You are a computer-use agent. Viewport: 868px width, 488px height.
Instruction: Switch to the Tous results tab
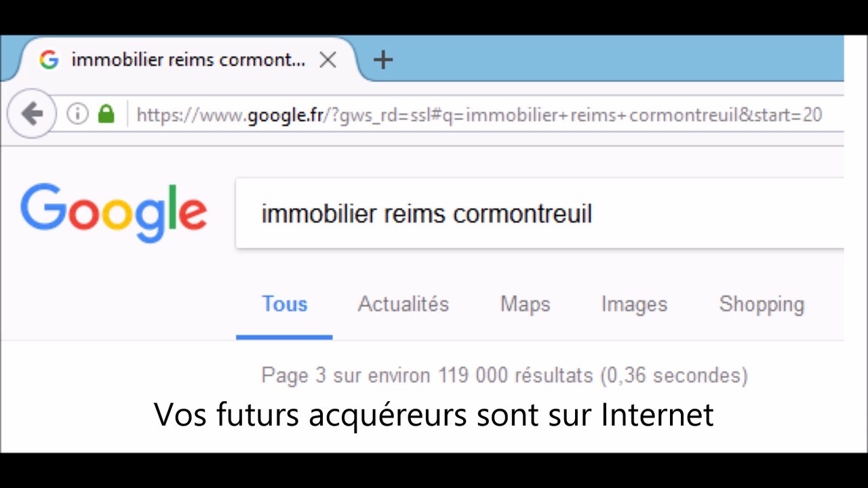point(284,304)
